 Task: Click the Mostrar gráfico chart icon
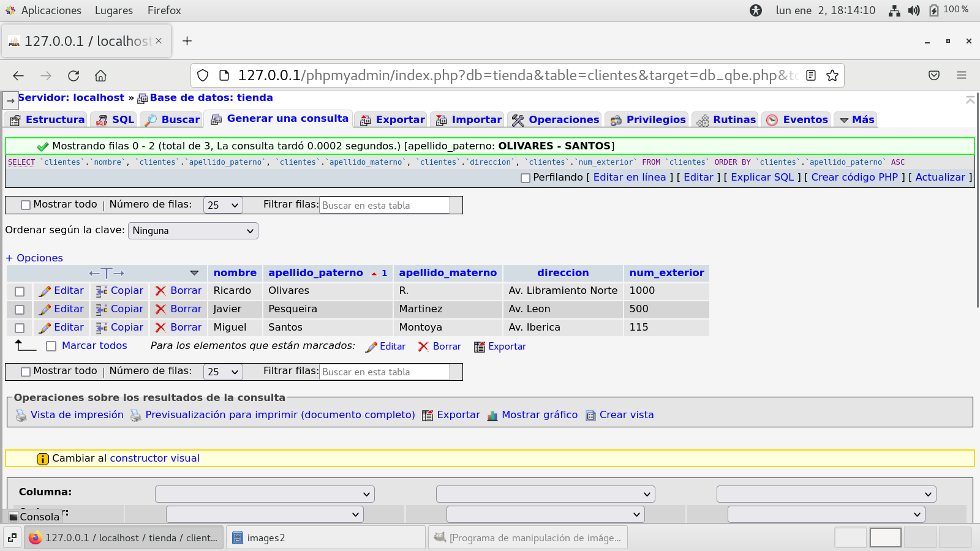pos(492,416)
